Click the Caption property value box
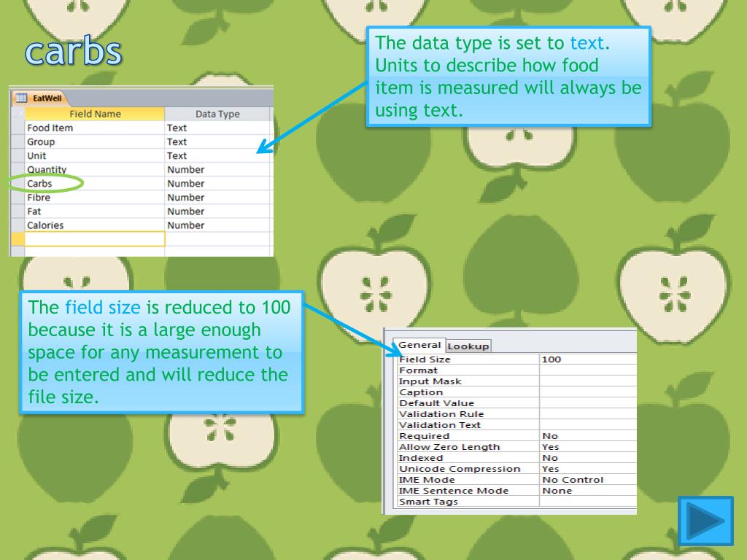Image resolution: width=747 pixels, height=560 pixels. coord(588,392)
